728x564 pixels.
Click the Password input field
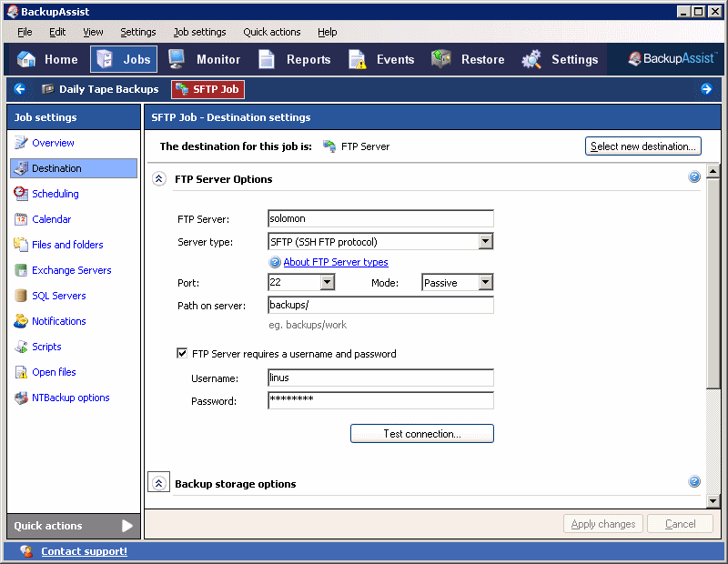[380, 400]
